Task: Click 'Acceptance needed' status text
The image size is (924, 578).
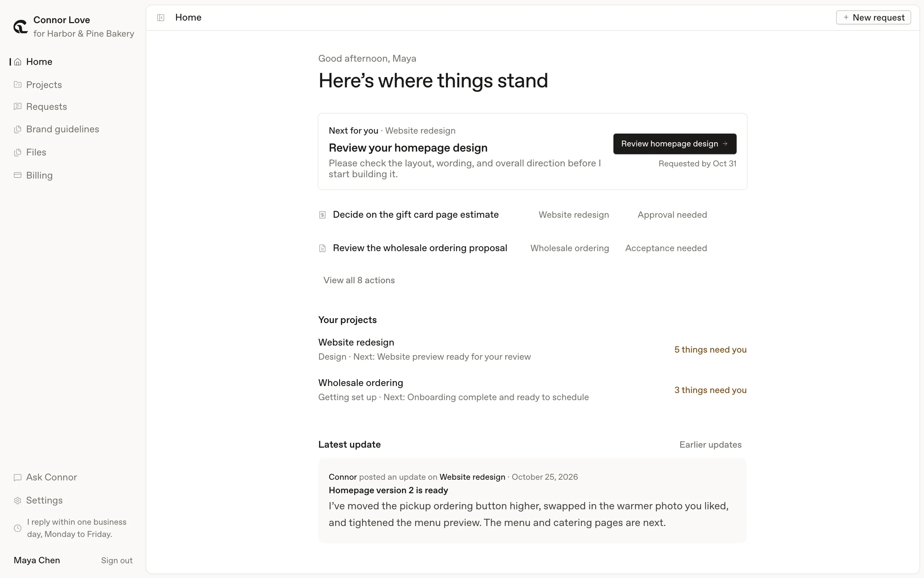Action: 666,248
